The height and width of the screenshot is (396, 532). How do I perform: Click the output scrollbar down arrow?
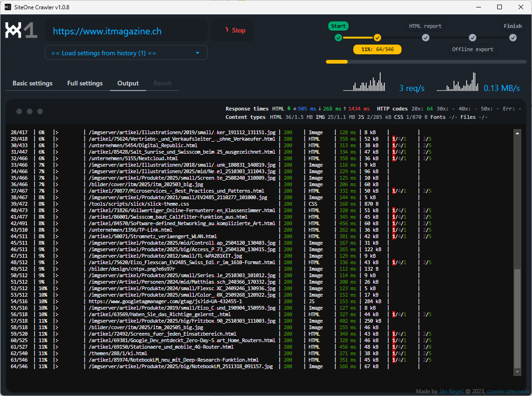pyautogui.click(x=518, y=372)
